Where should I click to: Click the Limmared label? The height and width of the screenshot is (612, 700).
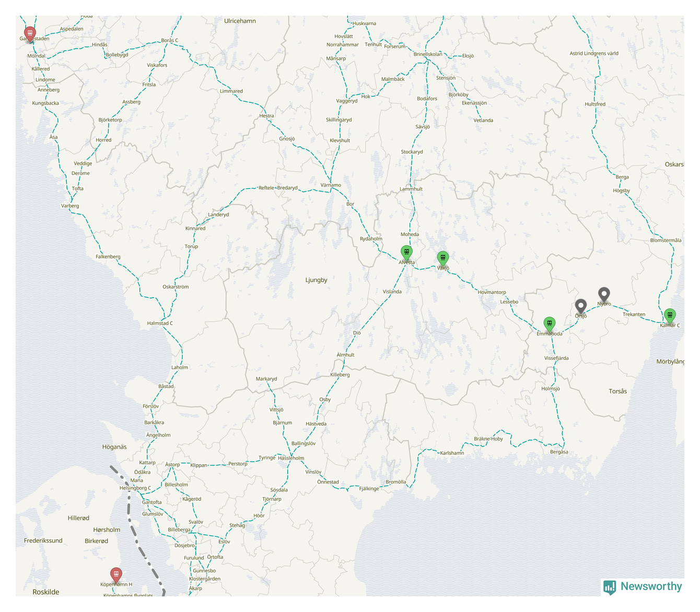231,91
